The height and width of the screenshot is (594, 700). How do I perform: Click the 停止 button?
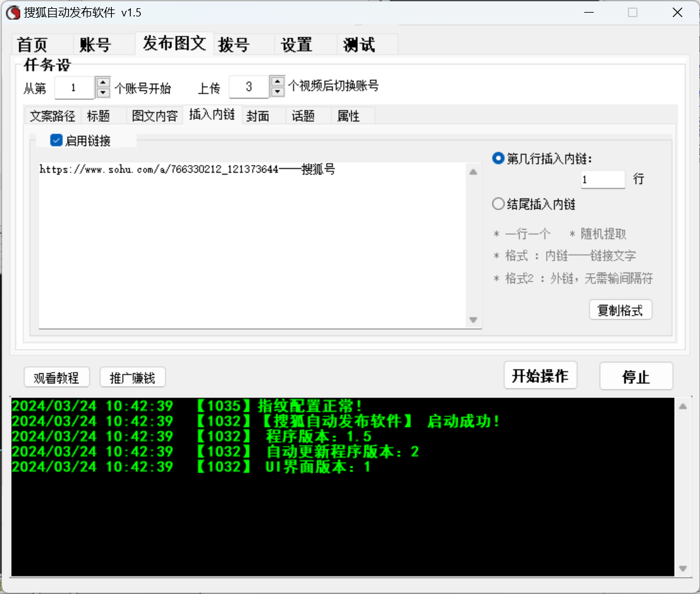coord(636,376)
